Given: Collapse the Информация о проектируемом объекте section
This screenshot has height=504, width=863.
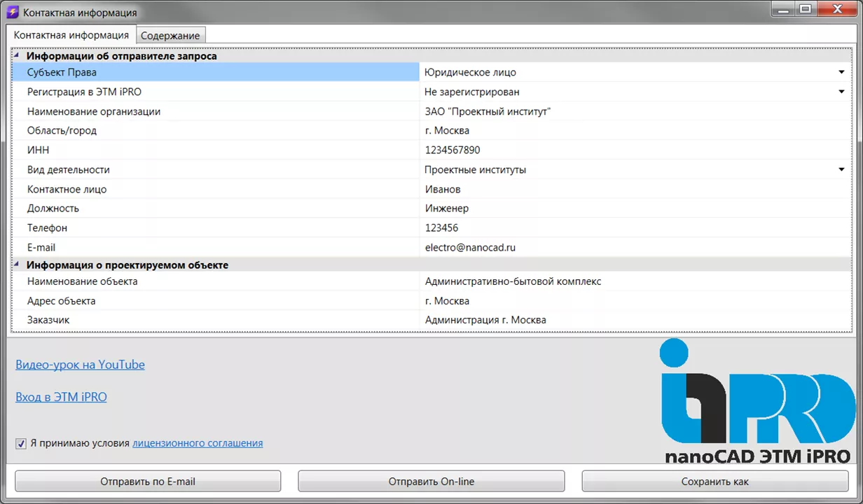Looking at the screenshot, I should 17,265.
